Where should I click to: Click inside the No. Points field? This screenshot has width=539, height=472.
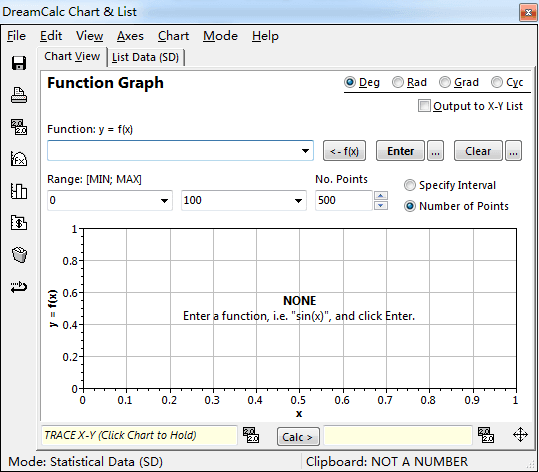pos(343,200)
